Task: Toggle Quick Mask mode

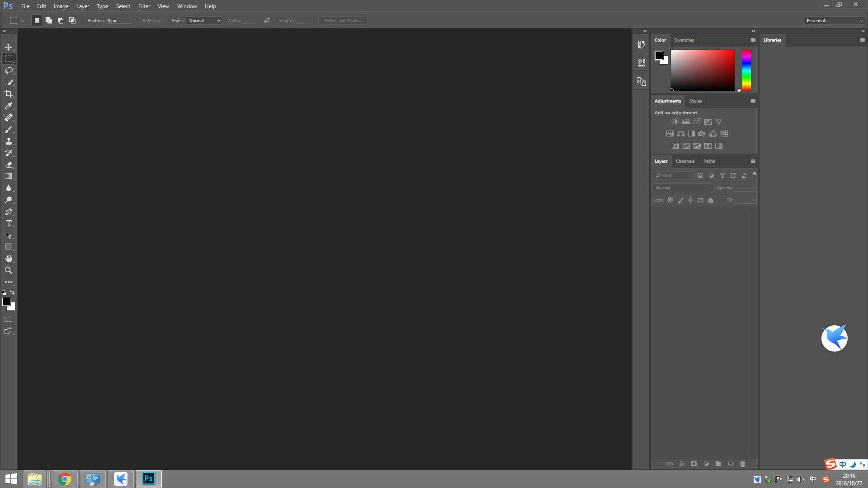Action: [9, 319]
